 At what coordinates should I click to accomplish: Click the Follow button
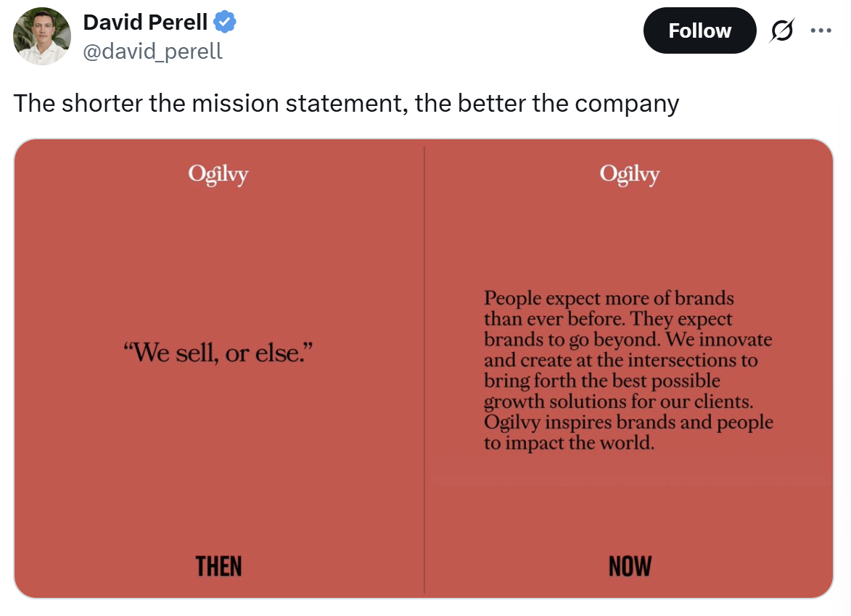pos(699,30)
